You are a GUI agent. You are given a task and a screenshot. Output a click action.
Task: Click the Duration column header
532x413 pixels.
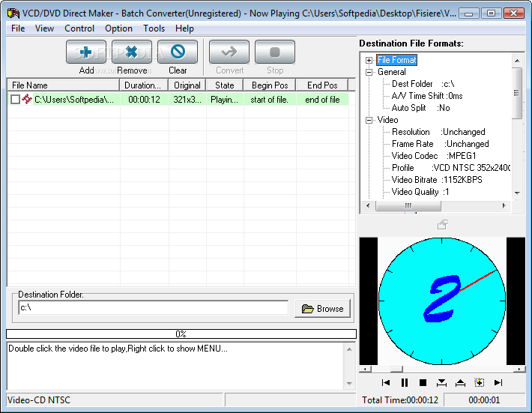[144, 85]
